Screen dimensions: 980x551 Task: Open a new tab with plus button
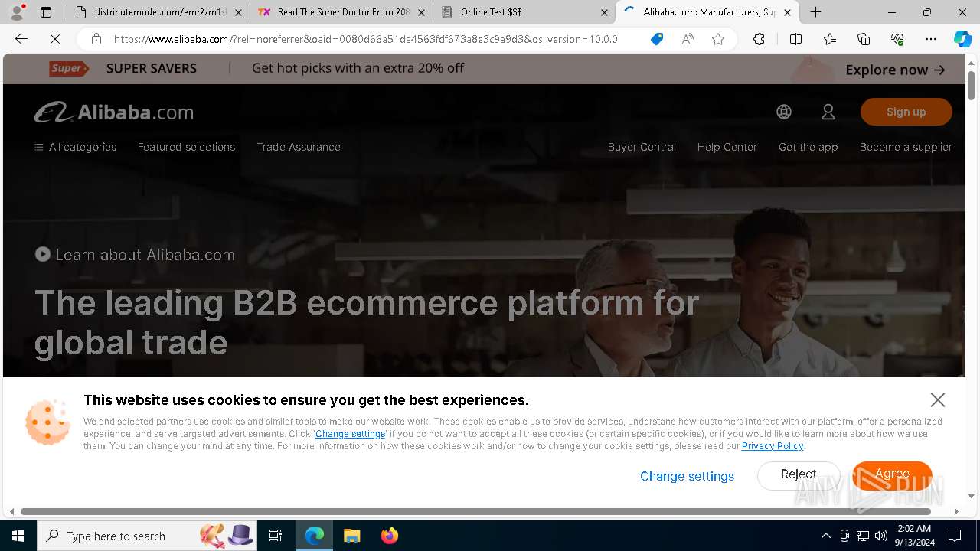816,12
